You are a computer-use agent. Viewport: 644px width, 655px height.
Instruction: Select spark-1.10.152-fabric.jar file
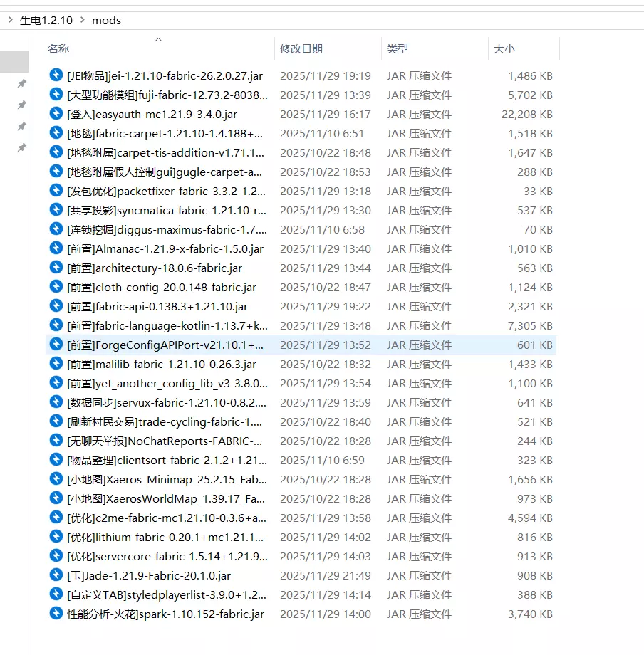click(166, 614)
